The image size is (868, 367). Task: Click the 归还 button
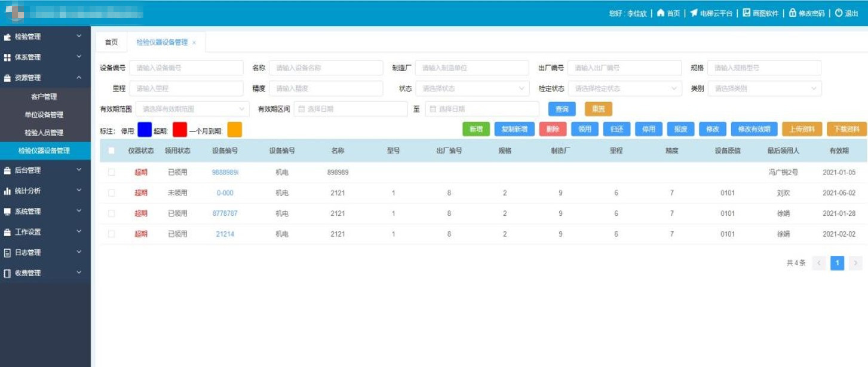point(617,129)
